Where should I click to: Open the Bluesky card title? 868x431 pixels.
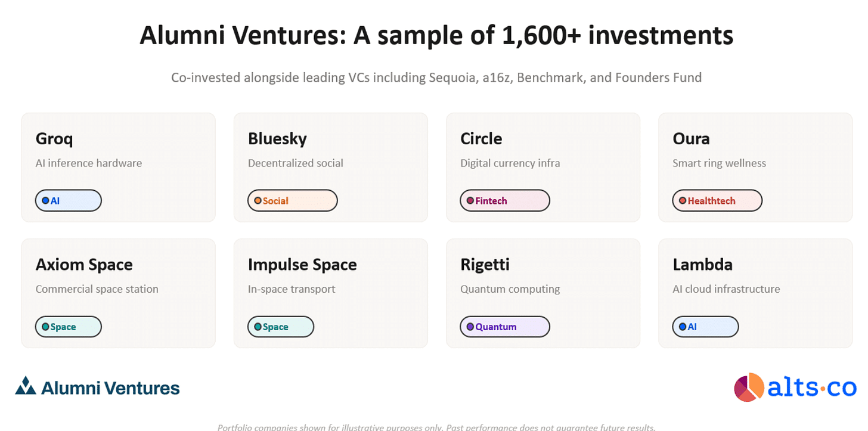point(277,139)
